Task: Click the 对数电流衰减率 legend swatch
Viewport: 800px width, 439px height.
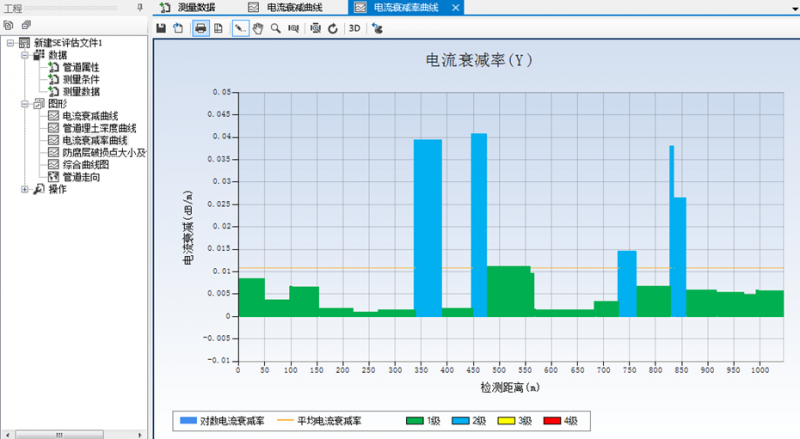Action: (x=188, y=421)
